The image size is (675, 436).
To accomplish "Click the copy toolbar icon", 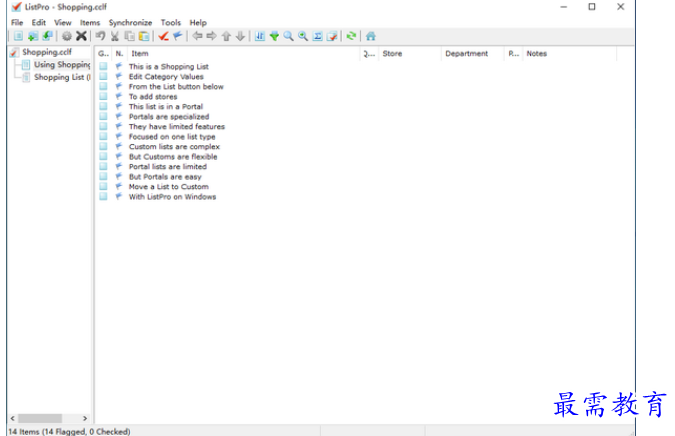I will 129,36.
